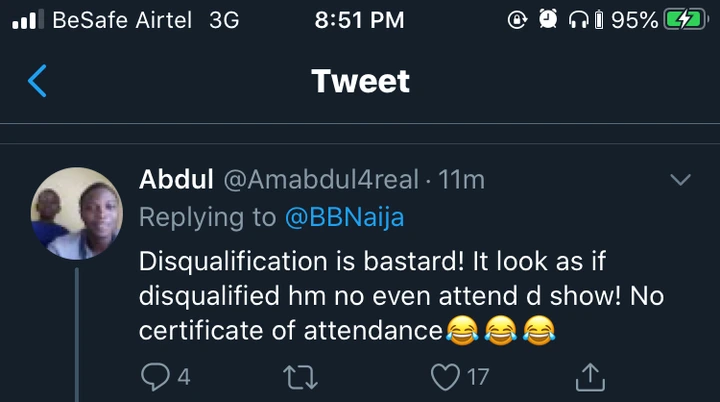
Task: Open the tweet options chevron menu
Action: [680, 180]
